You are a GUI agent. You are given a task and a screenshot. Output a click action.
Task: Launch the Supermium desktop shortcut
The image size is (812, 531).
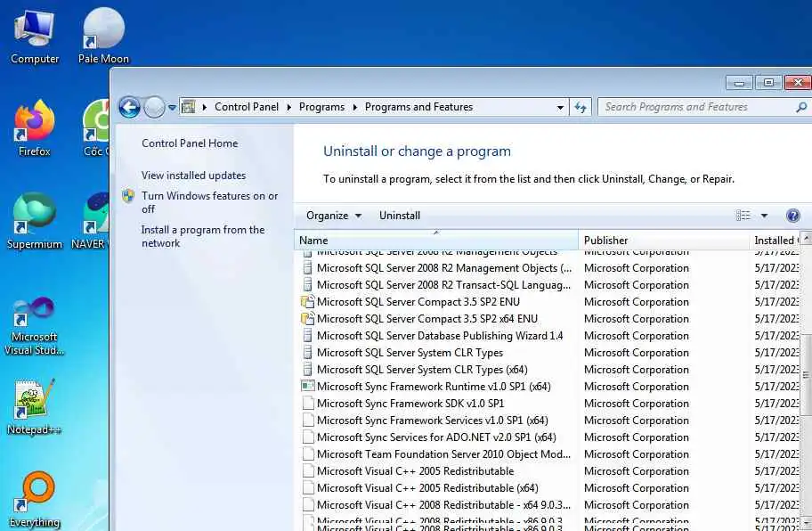pos(34,222)
